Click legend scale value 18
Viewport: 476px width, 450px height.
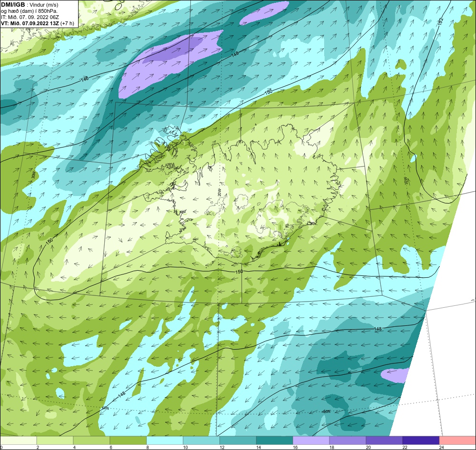(332, 447)
